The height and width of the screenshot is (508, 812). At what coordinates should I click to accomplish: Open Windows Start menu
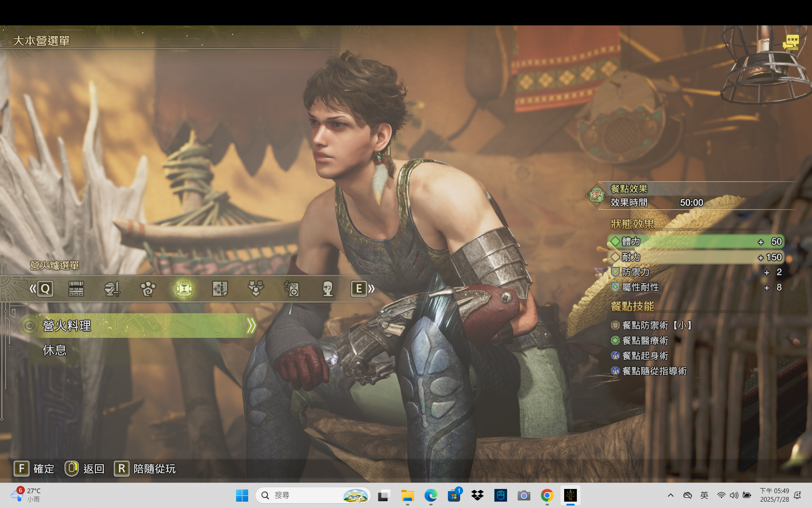242,495
